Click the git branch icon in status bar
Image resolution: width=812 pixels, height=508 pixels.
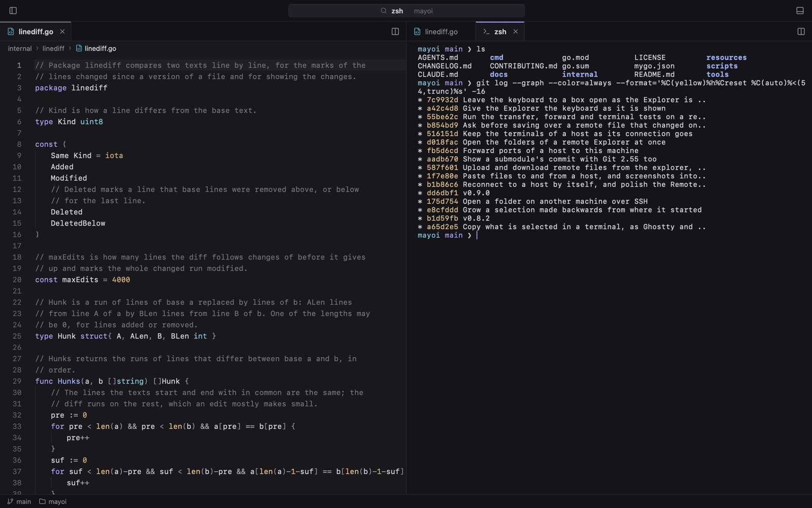click(x=10, y=501)
